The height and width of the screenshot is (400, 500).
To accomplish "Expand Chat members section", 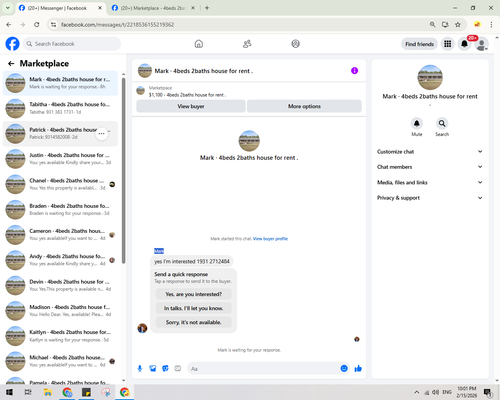I will (430, 167).
